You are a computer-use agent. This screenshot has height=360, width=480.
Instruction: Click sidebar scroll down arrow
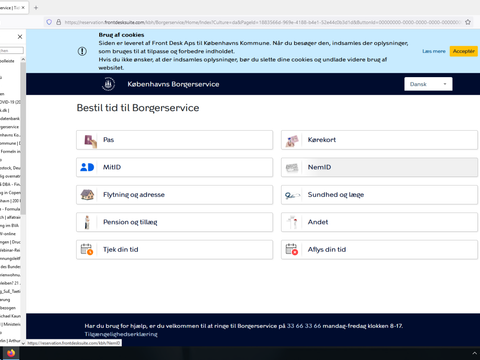tap(23, 343)
